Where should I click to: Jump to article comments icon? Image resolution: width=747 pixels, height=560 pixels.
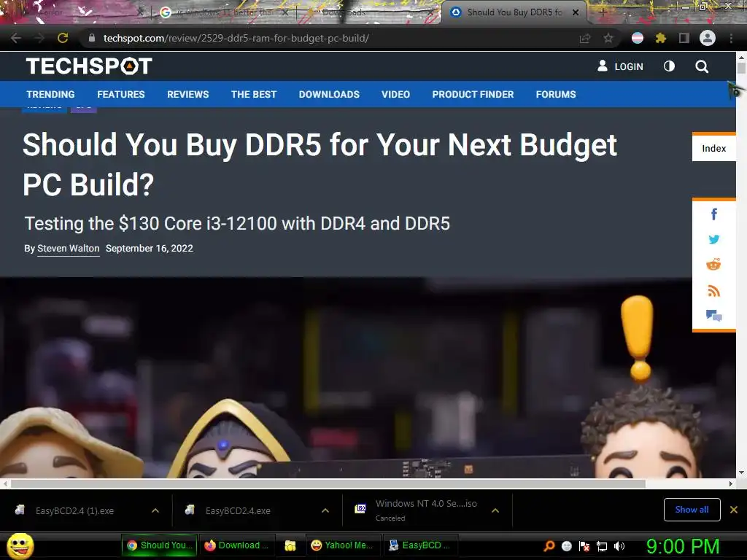pyautogui.click(x=713, y=315)
